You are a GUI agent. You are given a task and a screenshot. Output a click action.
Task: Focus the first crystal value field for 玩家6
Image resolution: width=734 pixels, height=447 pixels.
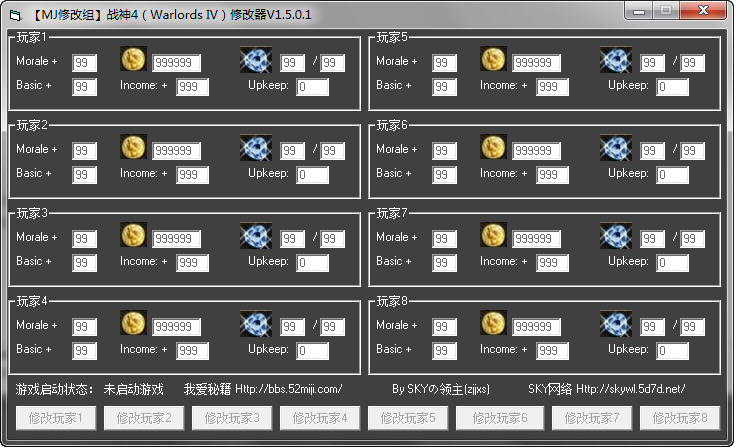point(652,151)
